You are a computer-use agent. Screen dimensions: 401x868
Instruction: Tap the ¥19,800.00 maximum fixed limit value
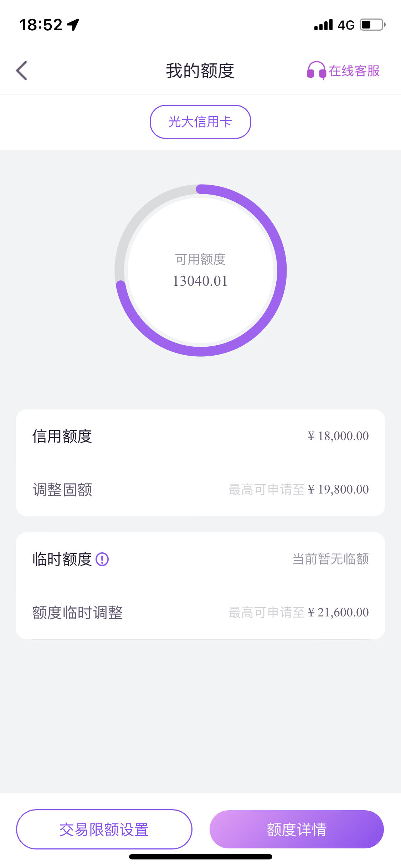coord(338,490)
